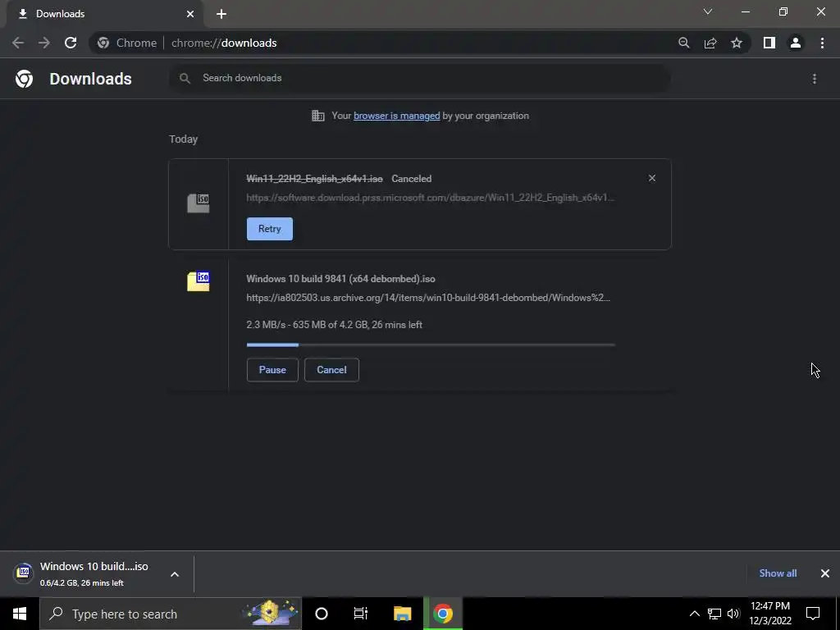Click Windows 10 build 9841 (x64 debombed).iso name
Screen dimensions: 840x630
click(x=340, y=279)
